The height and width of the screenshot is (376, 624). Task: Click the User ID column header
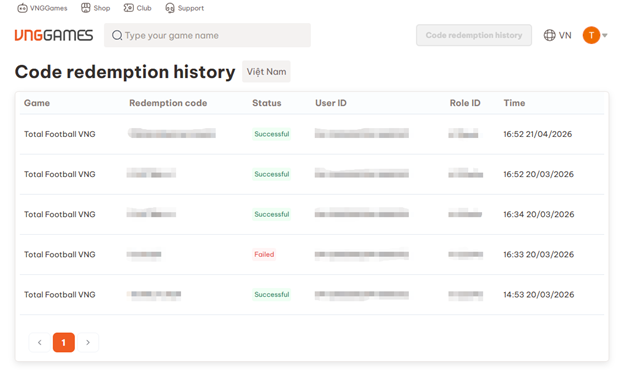coord(331,103)
